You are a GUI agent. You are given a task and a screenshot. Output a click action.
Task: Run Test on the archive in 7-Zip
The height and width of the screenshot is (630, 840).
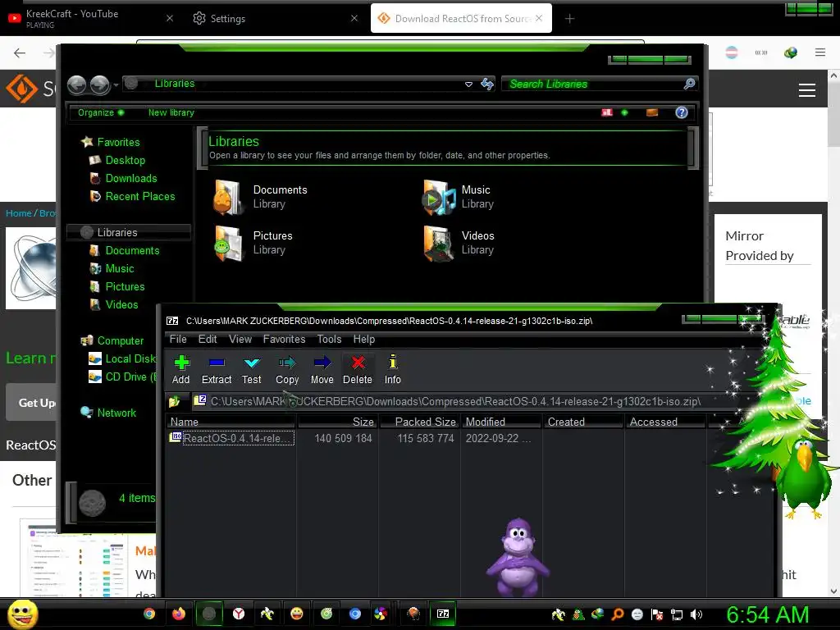[251, 370]
